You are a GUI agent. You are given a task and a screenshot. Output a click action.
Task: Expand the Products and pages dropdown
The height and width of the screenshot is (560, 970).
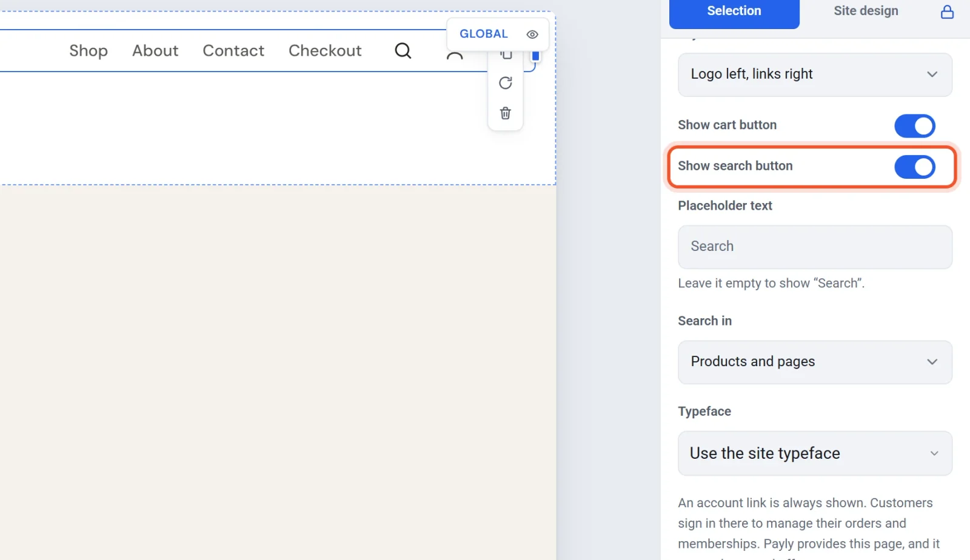click(815, 362)
